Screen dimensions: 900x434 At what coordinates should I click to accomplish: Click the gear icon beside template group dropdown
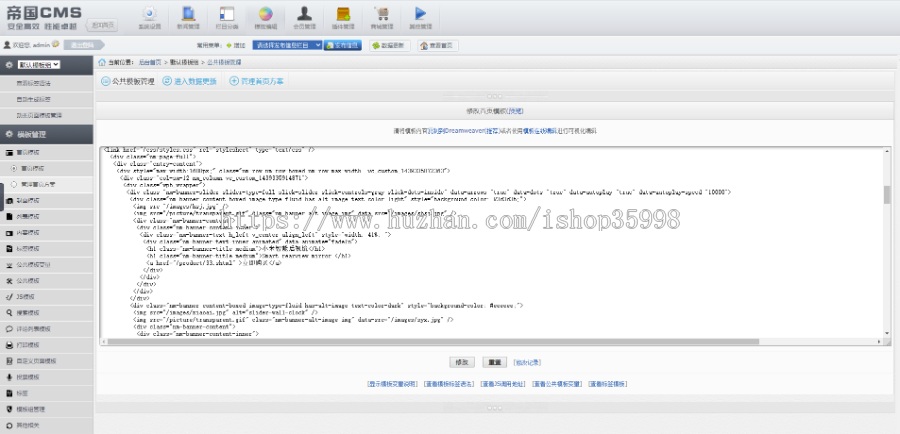9,65
